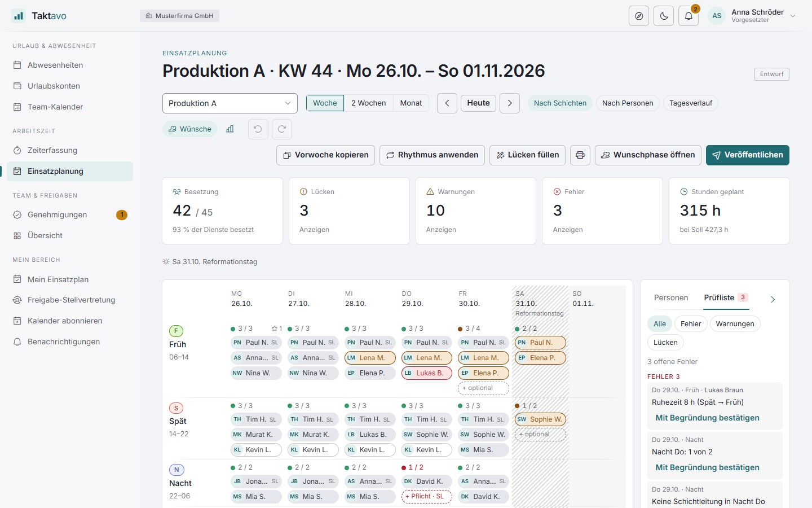Open notifications bell with badge
812x508 pixels.
[689, 16]
